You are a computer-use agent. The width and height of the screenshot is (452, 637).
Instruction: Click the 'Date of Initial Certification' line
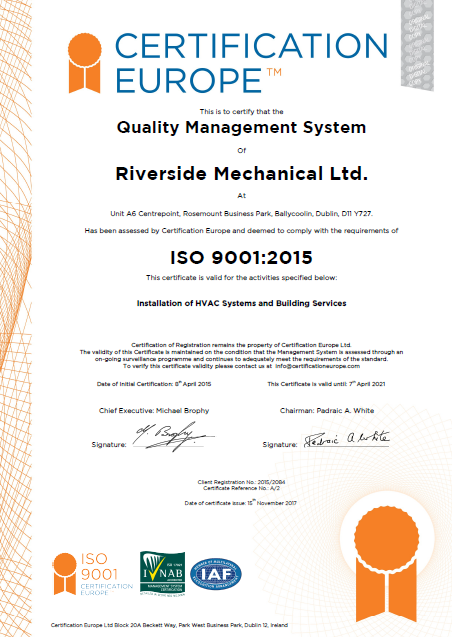(154, 384)
